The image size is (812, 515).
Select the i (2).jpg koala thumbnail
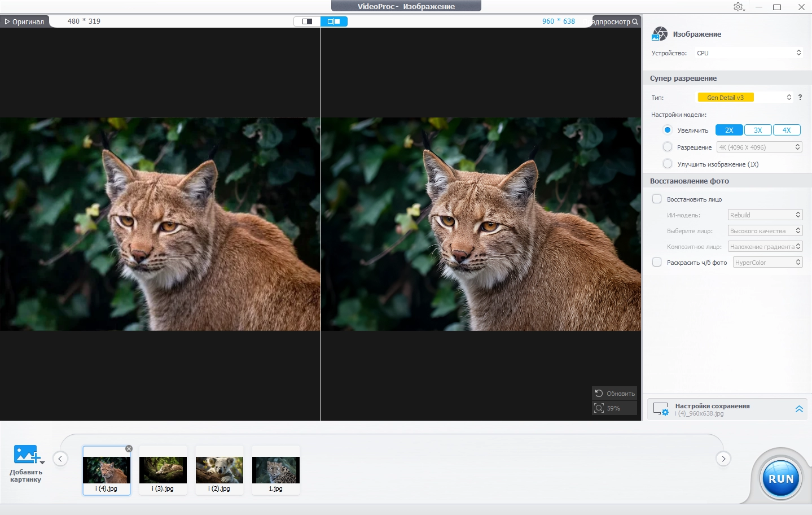(220, 470)
